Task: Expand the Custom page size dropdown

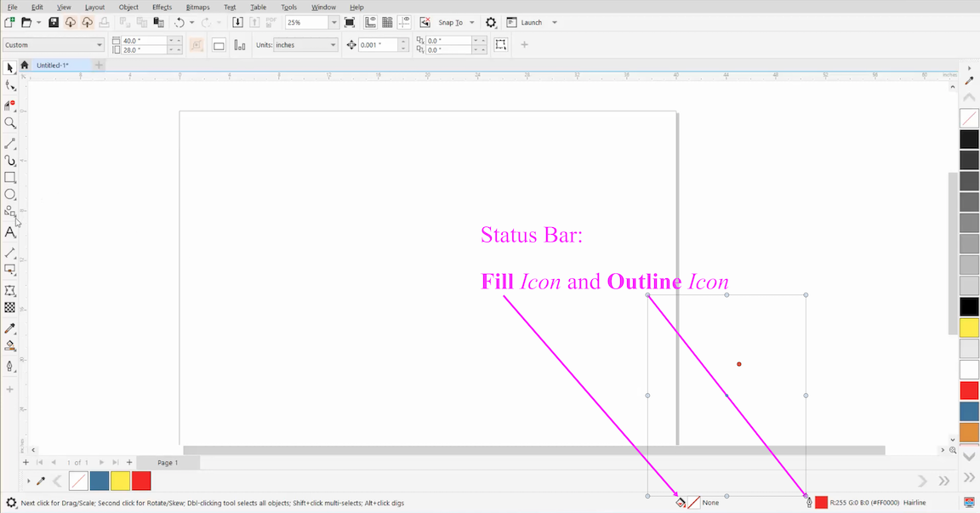Action: pos(100,45)
